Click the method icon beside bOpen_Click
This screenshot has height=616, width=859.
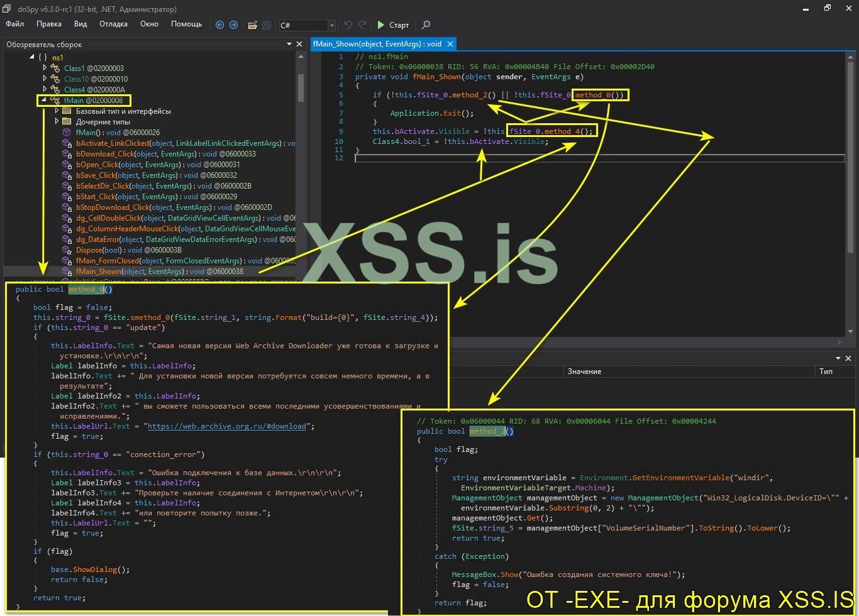(67, 165)
